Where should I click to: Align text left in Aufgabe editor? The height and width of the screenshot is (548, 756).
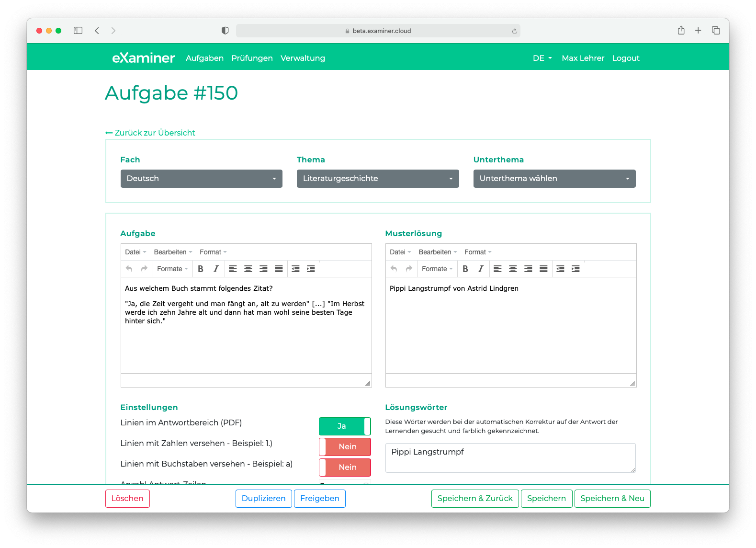pos(233,269)
